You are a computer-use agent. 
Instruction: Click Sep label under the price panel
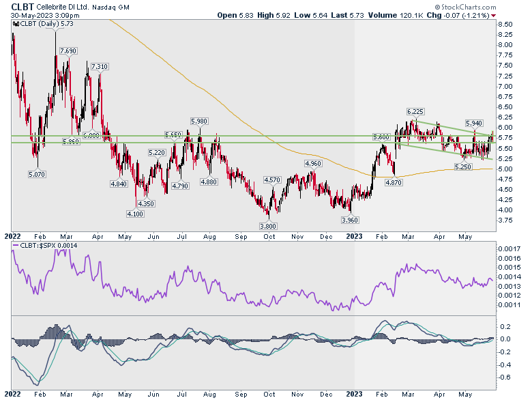click(x=241, y=237)
